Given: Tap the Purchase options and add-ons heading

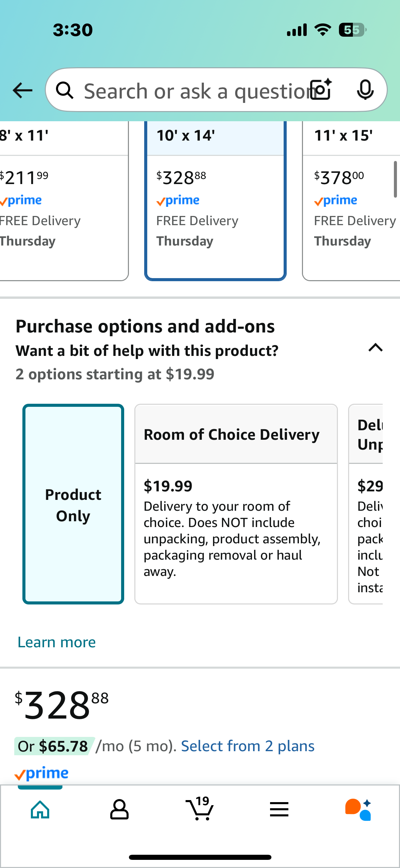Looking at the screenshot, I should tap(145, 326).
